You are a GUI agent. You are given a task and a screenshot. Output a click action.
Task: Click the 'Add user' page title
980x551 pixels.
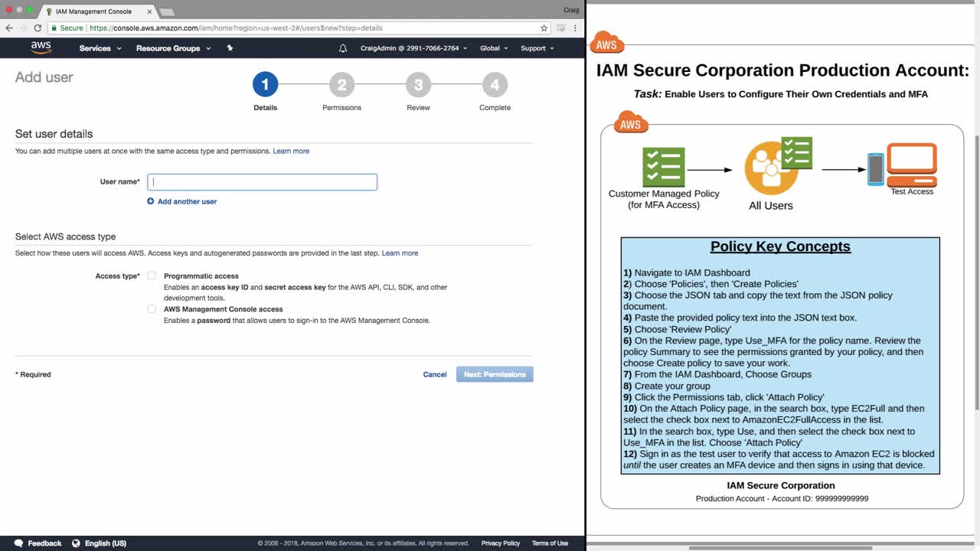pos(44,77)
